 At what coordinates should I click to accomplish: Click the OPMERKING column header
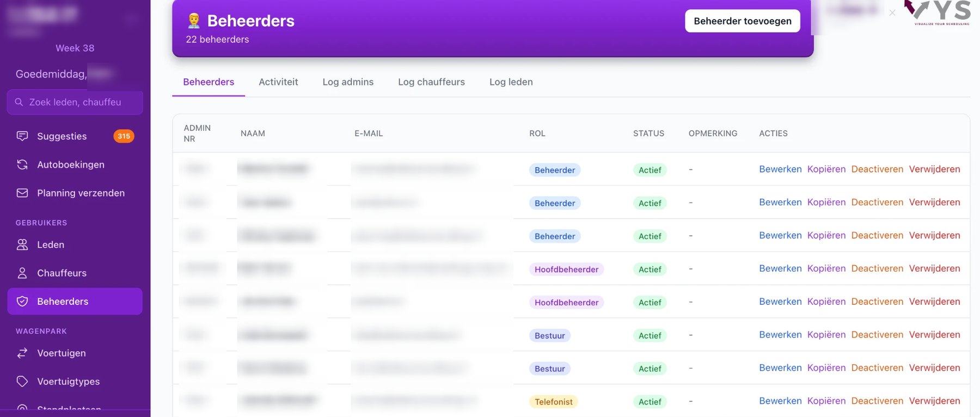pos(713,133)
